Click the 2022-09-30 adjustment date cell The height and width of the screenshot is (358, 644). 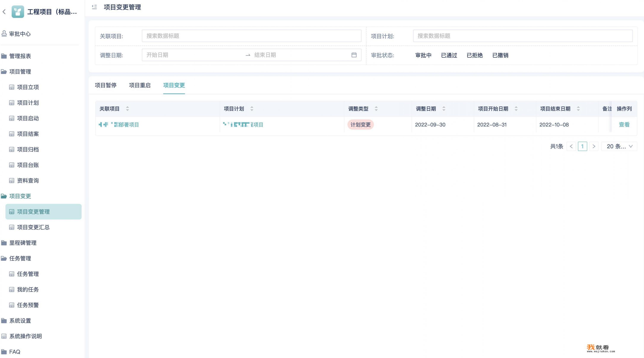[x=430, y=125]
